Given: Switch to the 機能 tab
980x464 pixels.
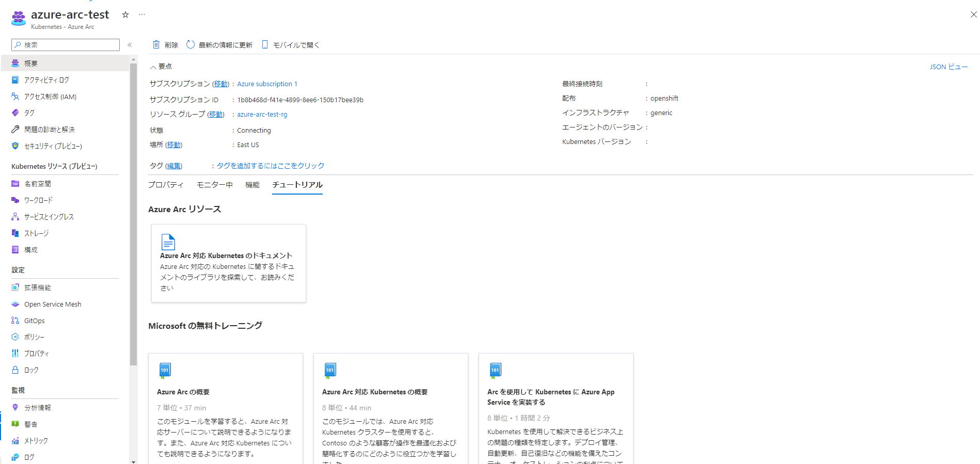Looking at the screenshot, I should click(252, 185).
